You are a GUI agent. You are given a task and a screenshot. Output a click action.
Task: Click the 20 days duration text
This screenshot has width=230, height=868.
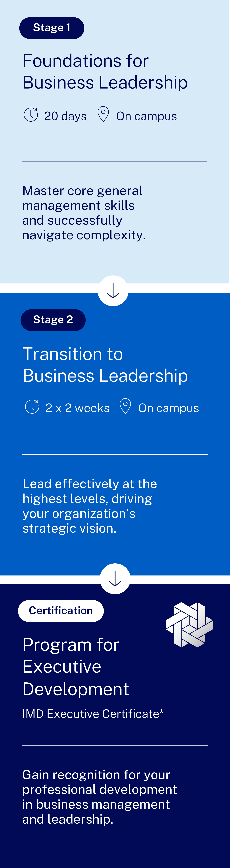coord(65,116)
